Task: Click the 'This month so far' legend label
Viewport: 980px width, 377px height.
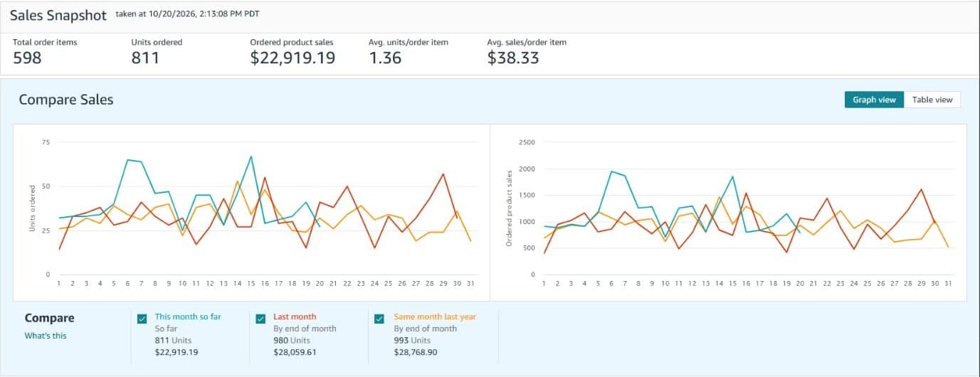Action: 187,317
